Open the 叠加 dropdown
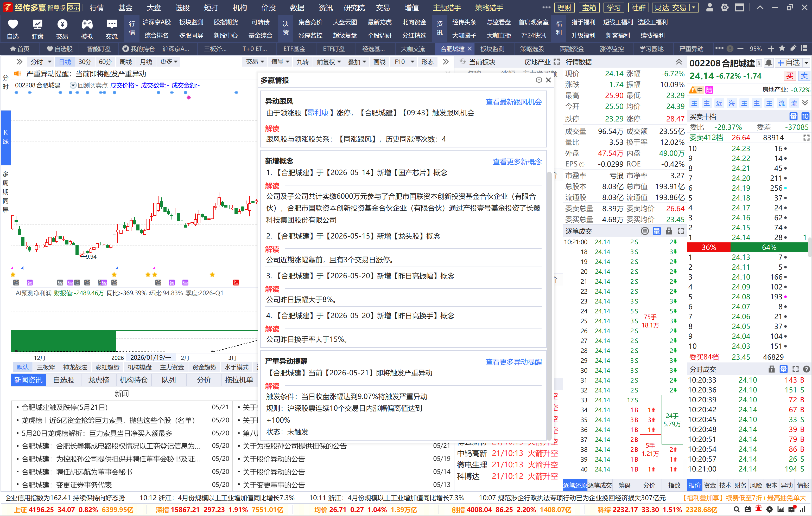 click(x=357, y=62)
